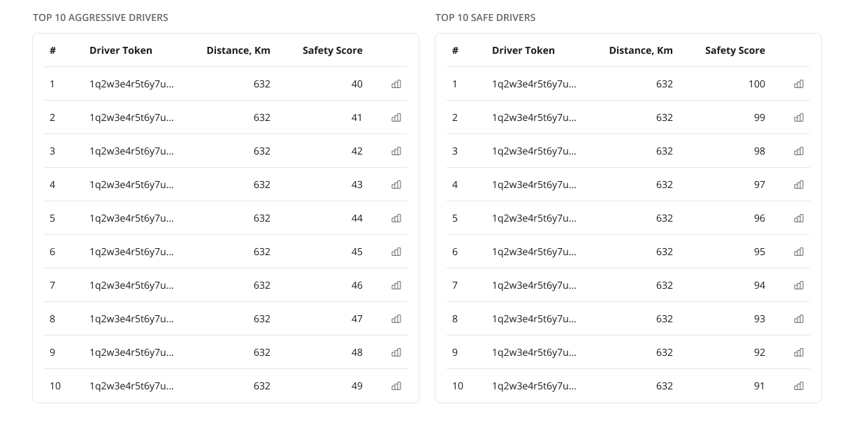Click chart icon for aggressive driver score 49

[396, 386]
